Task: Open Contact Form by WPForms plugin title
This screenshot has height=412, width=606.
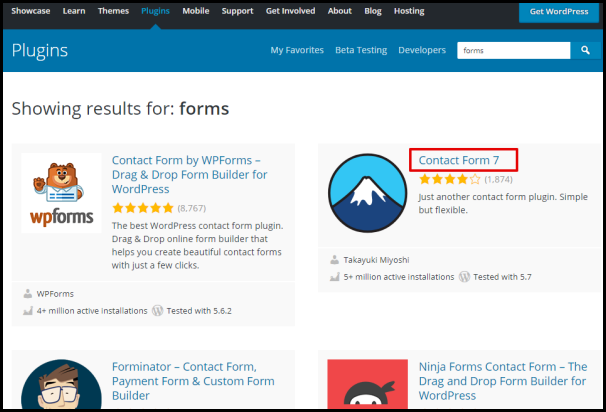Action: 189,174
